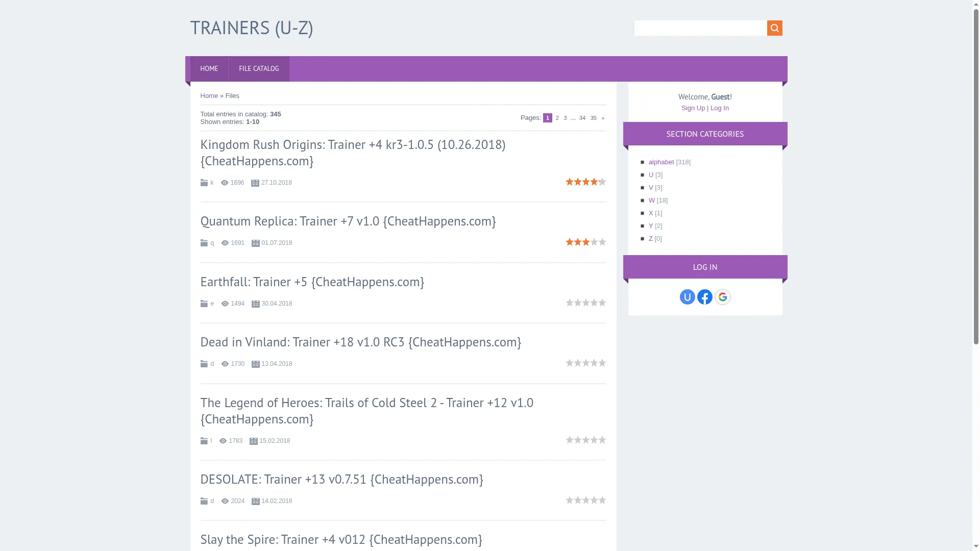Open the X category
This screenshot has width=980, height=551.
[x=651, y=213]
